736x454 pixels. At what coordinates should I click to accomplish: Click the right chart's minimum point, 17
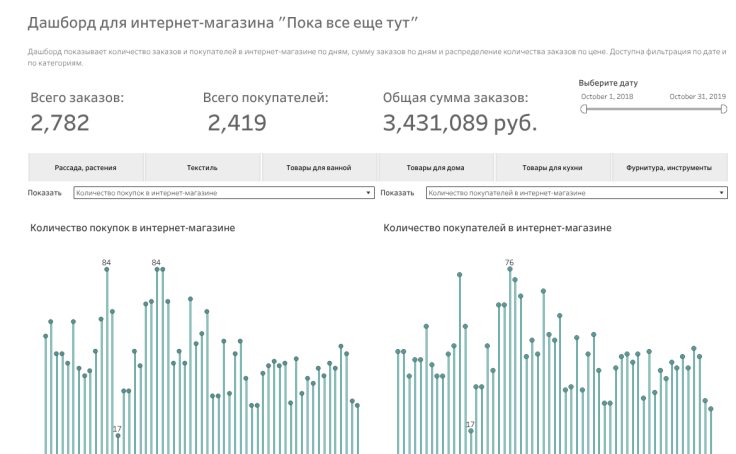(471, 431)
